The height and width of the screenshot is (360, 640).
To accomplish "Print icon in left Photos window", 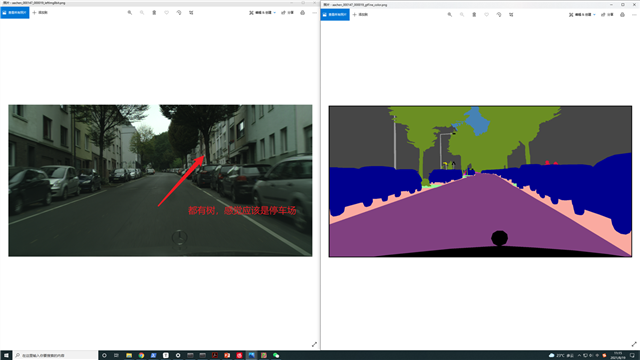I will point(302,13).
